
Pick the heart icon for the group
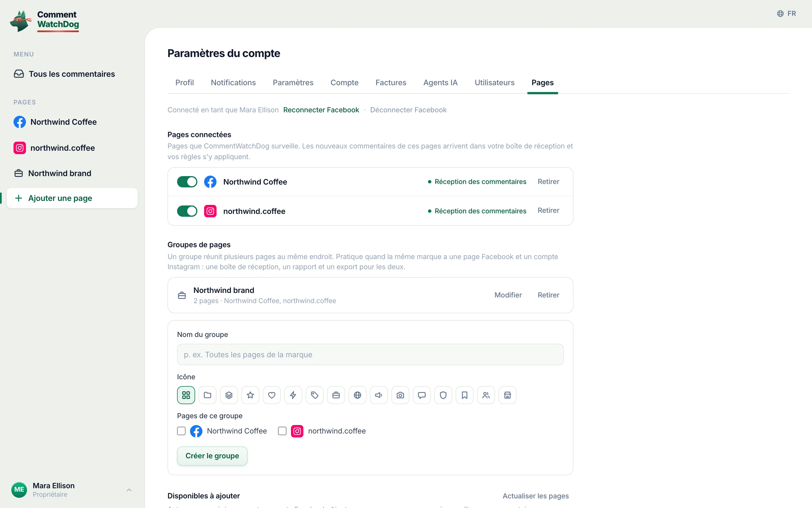(272, 395)
